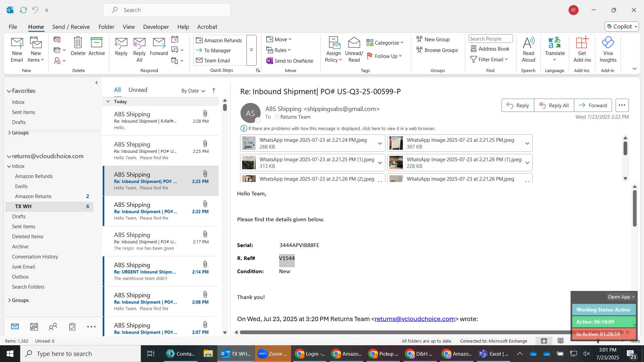The width and height of the screenshot is (644, 362).
Task: Toggle sort order arrow in message list
Action: [214, 90]
